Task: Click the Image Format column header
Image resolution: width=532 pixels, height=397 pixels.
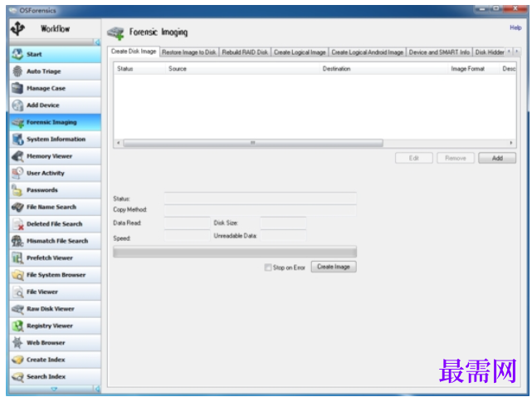Action: (473, 69)
